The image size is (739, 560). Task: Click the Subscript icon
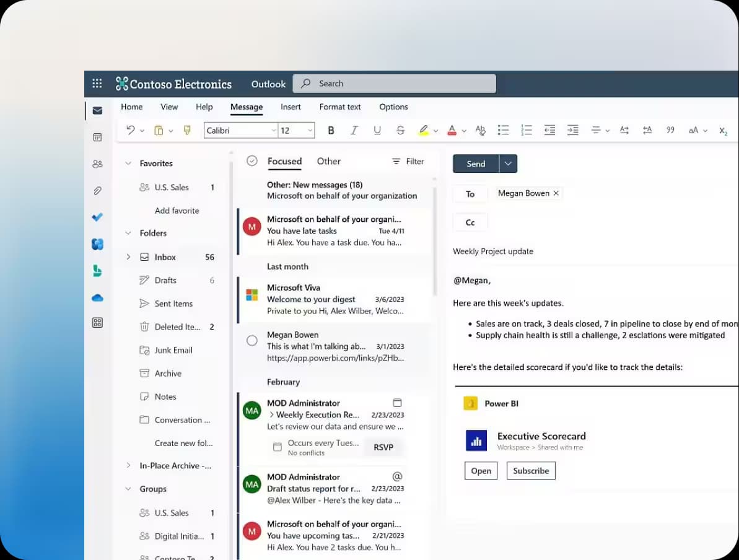tap(723, 131)
